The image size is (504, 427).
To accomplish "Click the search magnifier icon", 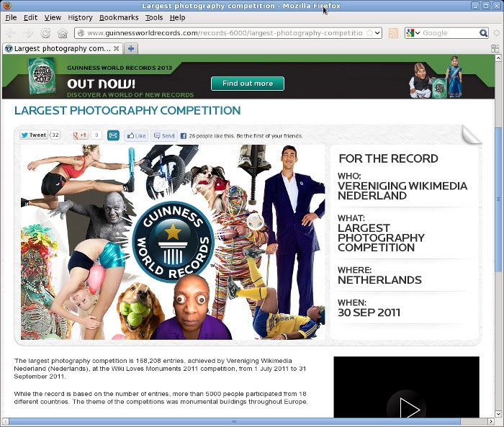I will pyautogui.click(x=483, y=33).
